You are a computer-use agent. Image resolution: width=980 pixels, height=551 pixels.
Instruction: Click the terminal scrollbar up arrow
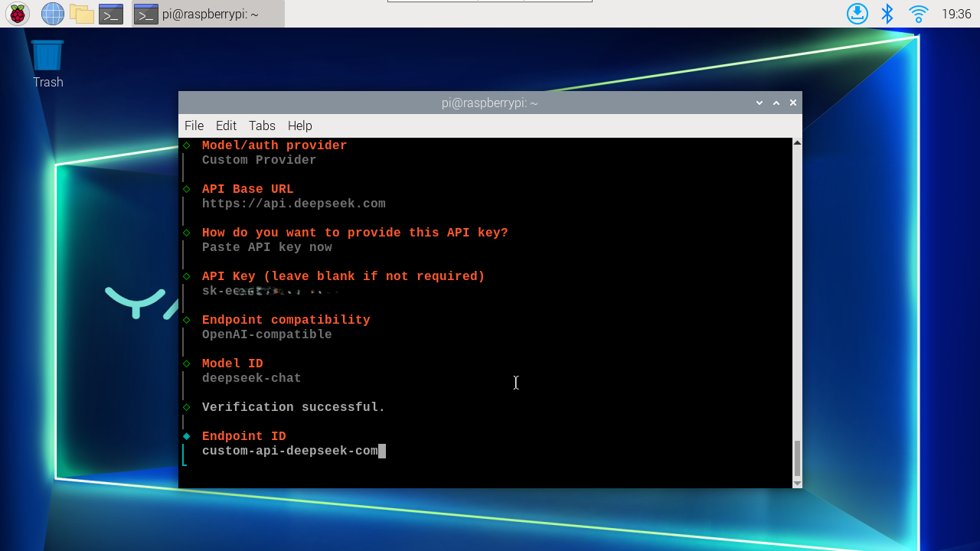pos(797,143)
